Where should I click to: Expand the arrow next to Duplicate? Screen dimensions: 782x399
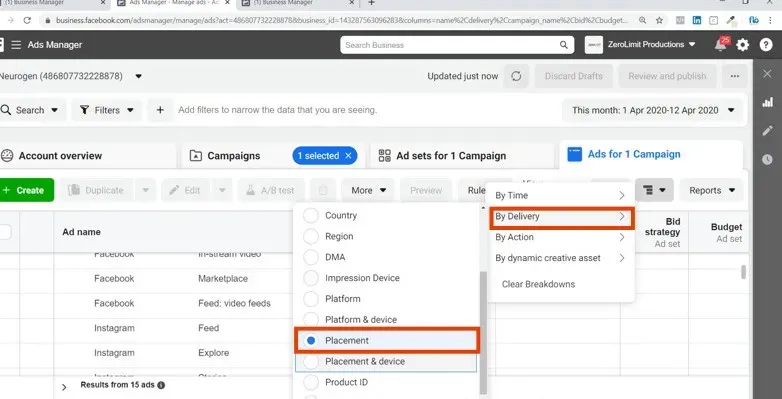click(x=146, y=191)
